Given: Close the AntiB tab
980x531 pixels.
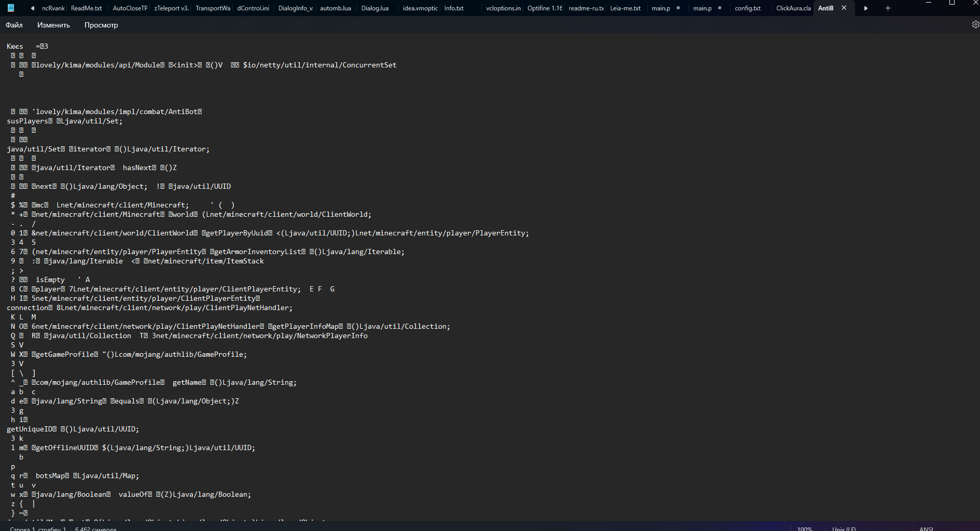Looking at the screenshot, I should coord(844,8).
